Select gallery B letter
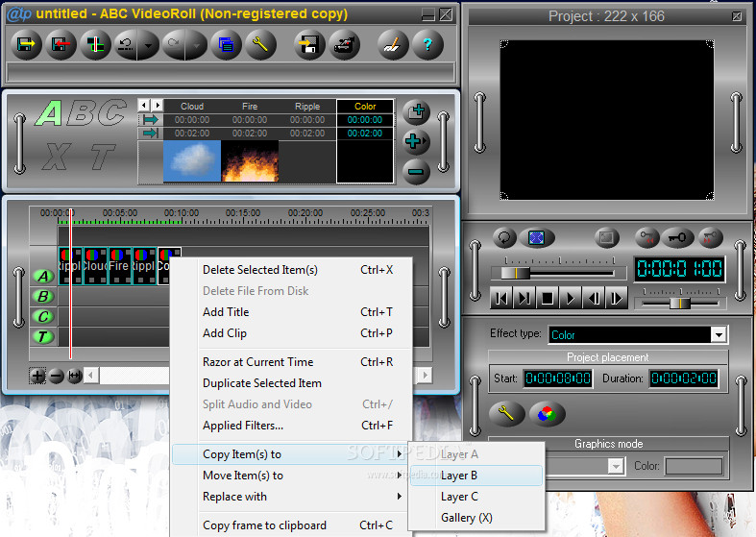This screenshot has height=537, width=756. click(x=81, y=113)
